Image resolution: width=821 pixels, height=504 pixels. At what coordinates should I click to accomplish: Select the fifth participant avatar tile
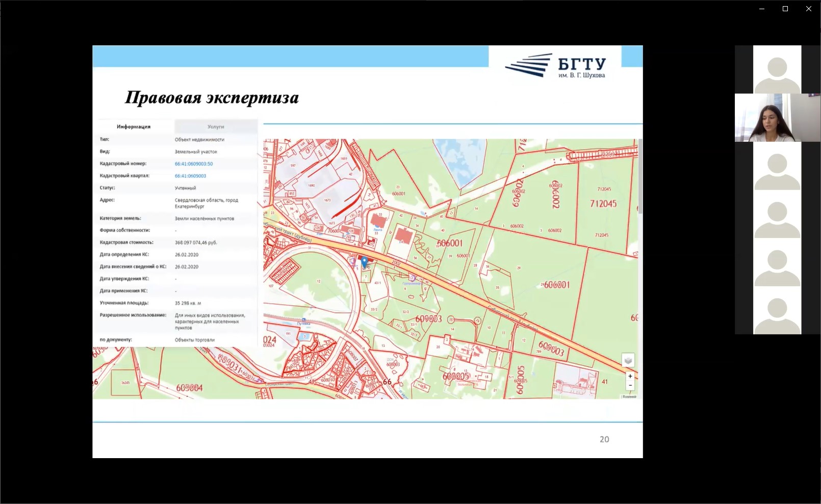tap(777, 262)
